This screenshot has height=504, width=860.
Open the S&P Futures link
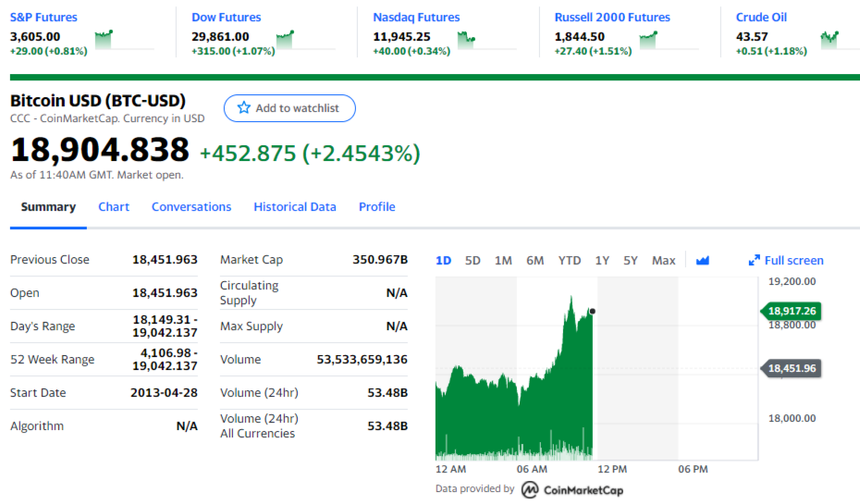43,17
